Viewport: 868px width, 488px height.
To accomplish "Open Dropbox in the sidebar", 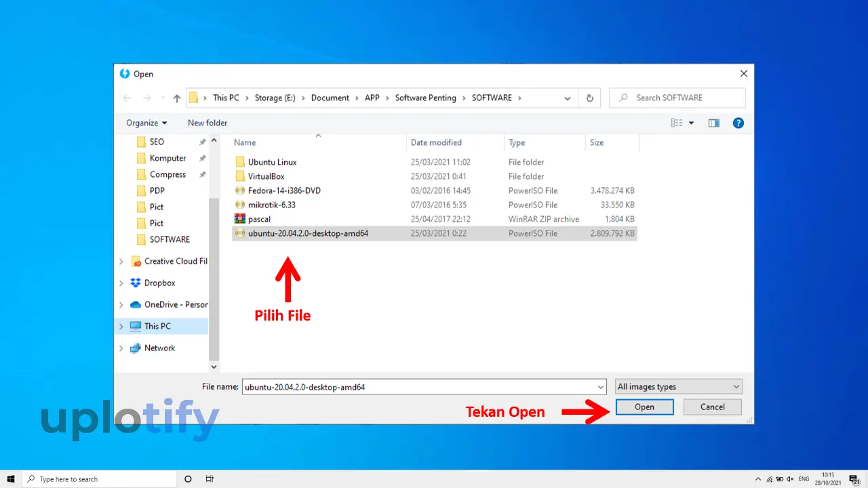I will pos(159,283).
